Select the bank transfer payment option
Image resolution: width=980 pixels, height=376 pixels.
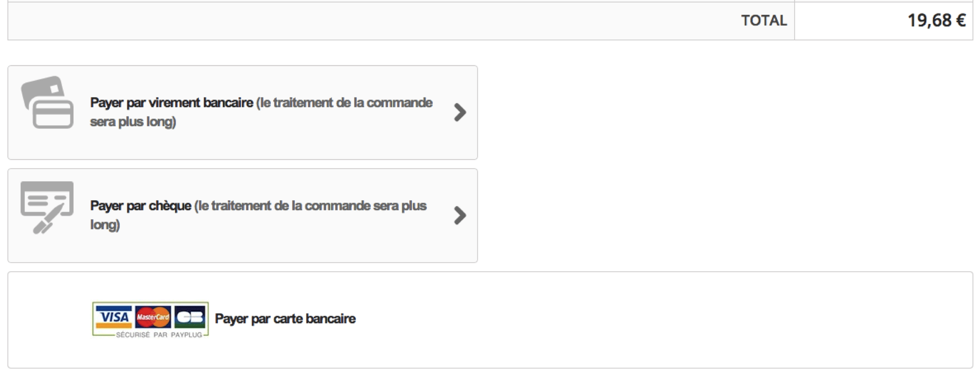(x=242, y=112)
